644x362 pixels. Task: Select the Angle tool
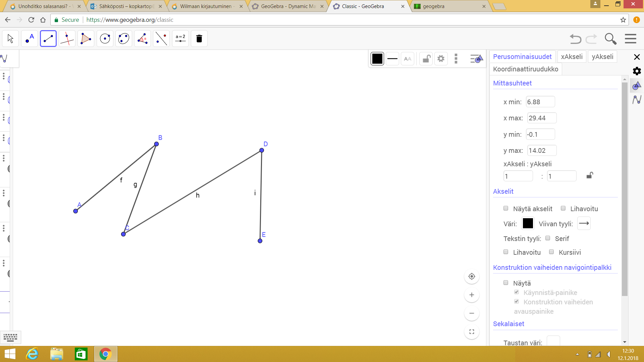pos(143,39)
